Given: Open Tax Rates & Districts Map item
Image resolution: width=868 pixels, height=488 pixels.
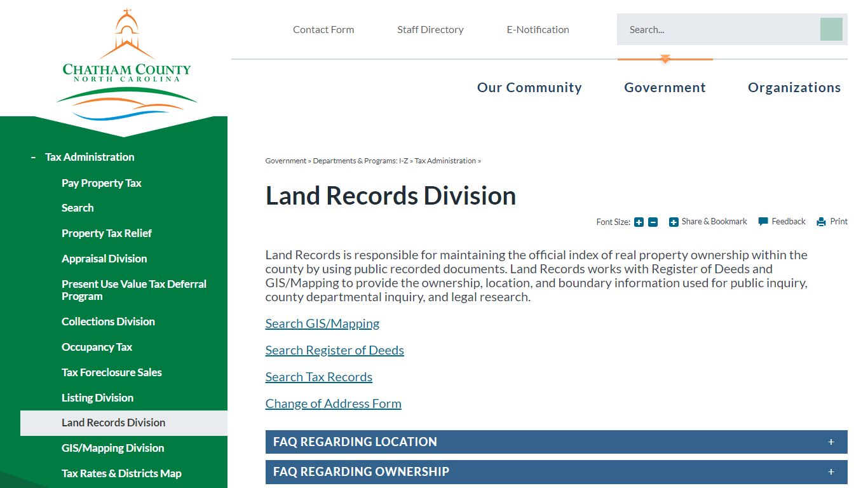Looking at the screenshot, I should pyautogui.click(x=121, y=473).
